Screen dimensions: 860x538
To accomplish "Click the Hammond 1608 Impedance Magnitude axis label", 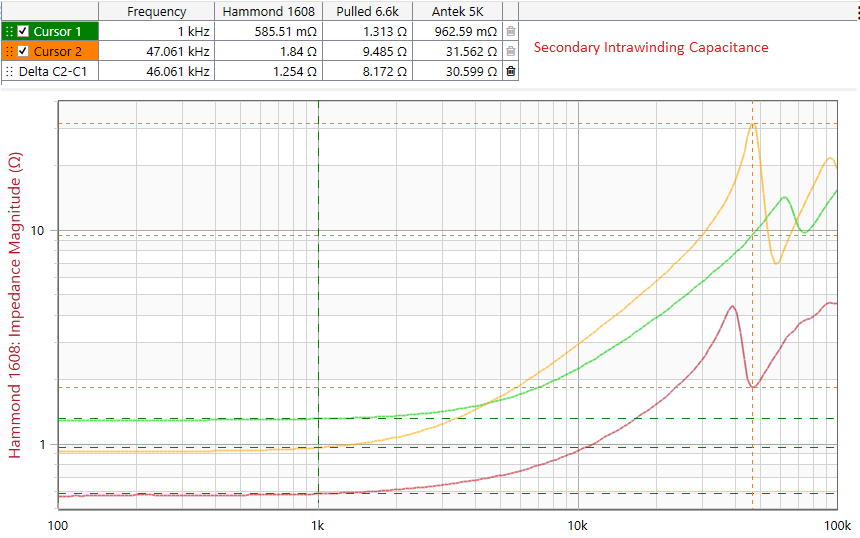I will click(x=15, y=305).
